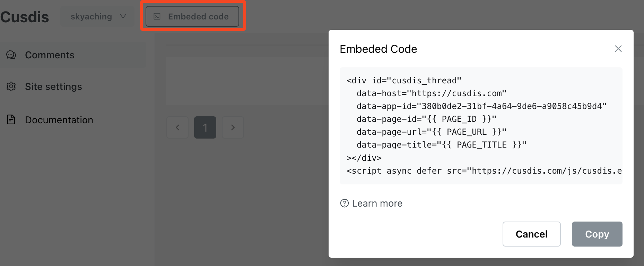The image size is (644, 266).
Task: Click the question mark help icon
Action: coord(345,203)
